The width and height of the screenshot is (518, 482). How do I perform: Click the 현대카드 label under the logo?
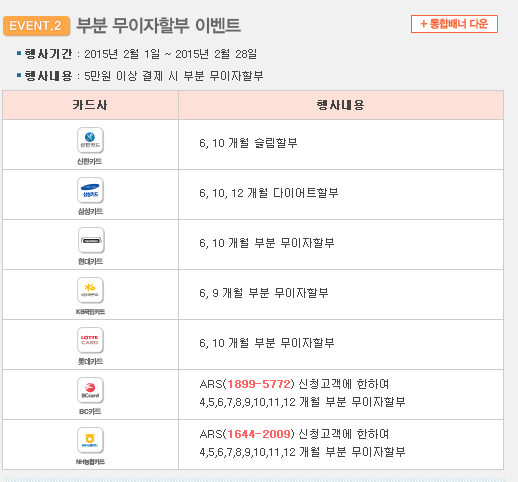click(90, 261)
